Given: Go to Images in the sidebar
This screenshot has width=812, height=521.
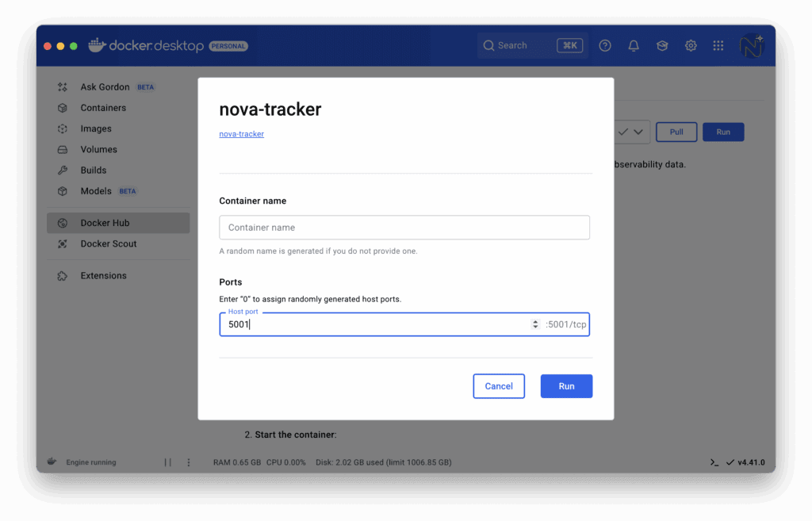Looking at the screenshot, I should click(x=118, y=128).
